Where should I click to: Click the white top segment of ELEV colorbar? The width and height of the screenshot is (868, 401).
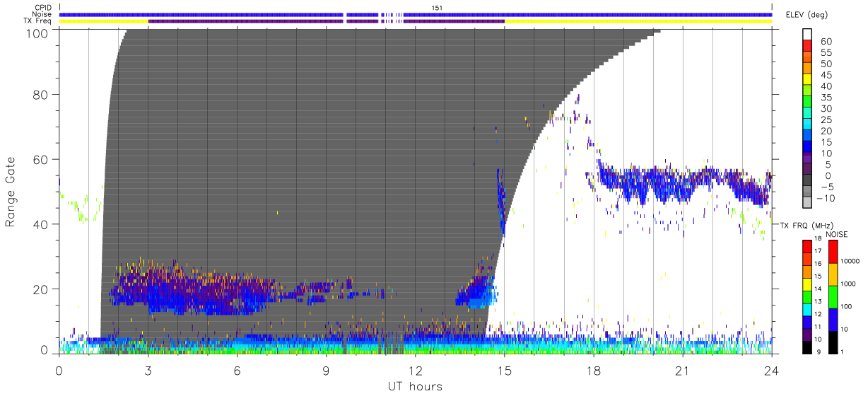coord(807,35)
